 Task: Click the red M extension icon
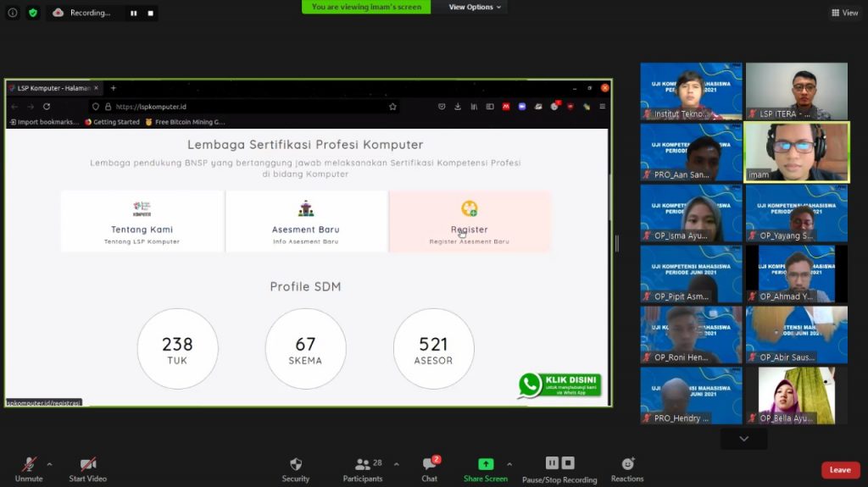tap(506, 106)
